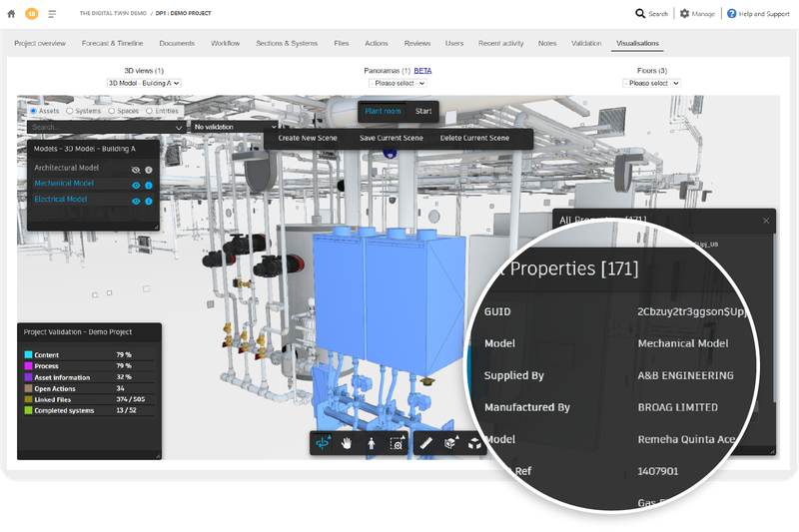Select the Zoom window tool
Viewport: 799px width, 532px height.
point(397,443)
